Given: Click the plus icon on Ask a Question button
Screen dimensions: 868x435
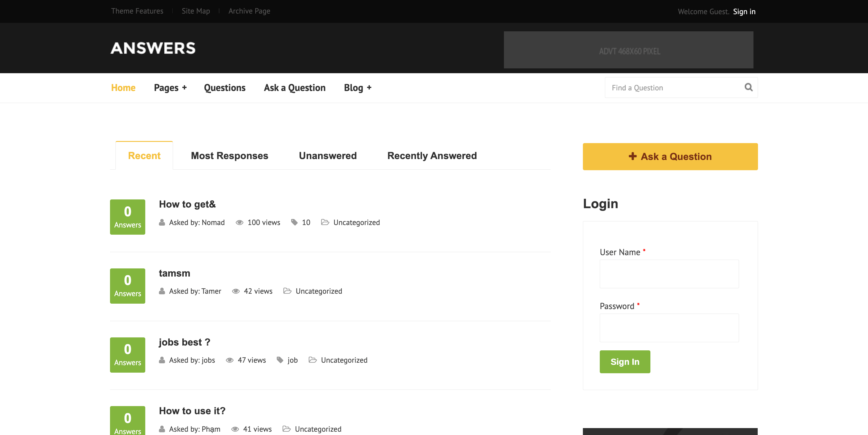Looking at the screenshot, I should tap(633, 156).
